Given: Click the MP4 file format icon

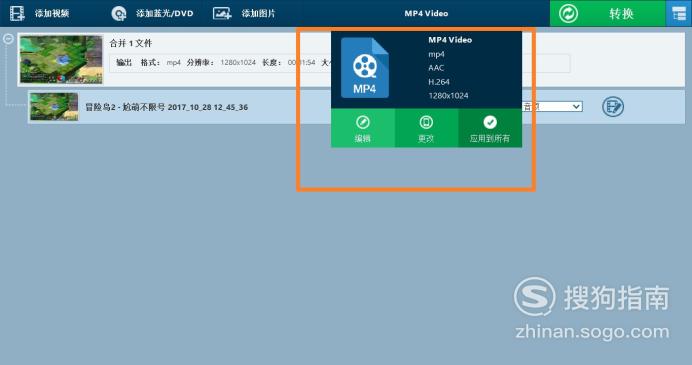Looking at the screenshot, I should coord(365,68).
